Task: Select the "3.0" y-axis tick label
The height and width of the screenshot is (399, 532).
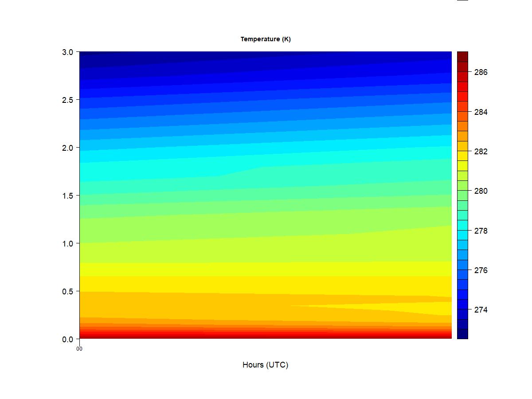Action: pyautogui.click(x=67, y=52)
